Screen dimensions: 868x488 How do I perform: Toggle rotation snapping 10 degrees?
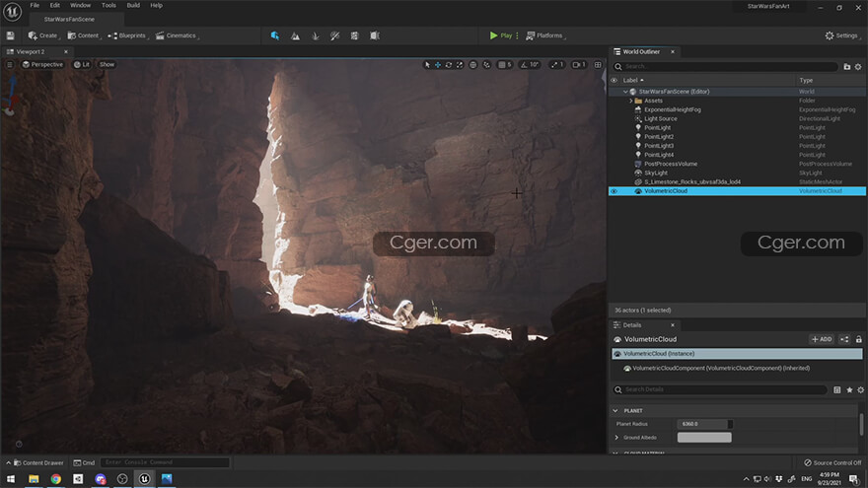(x=530, y=65)
